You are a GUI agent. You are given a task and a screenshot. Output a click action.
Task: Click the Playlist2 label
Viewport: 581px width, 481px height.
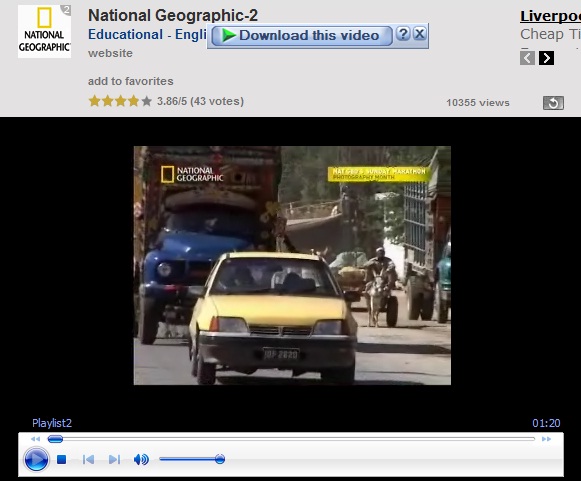52,423
